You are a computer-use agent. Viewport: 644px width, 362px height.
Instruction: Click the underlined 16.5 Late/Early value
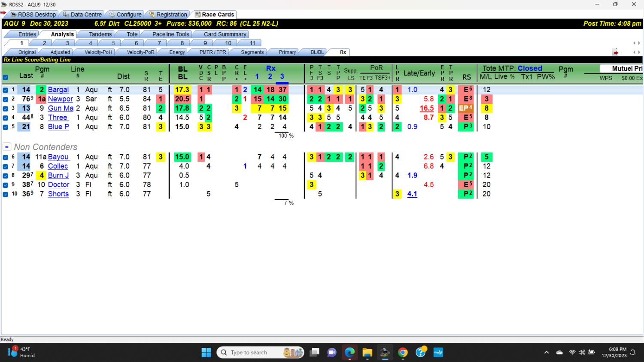tap(427, 109)
